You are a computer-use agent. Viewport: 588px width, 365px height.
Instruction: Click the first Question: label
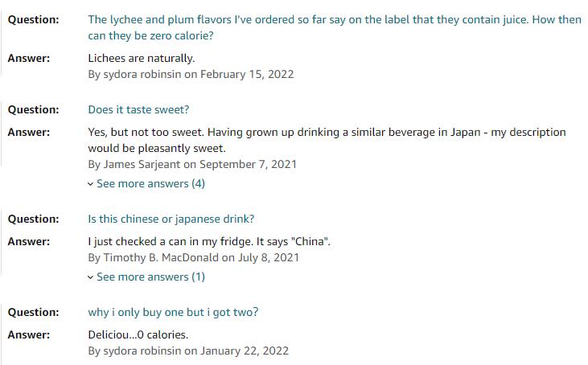[33, 19]
